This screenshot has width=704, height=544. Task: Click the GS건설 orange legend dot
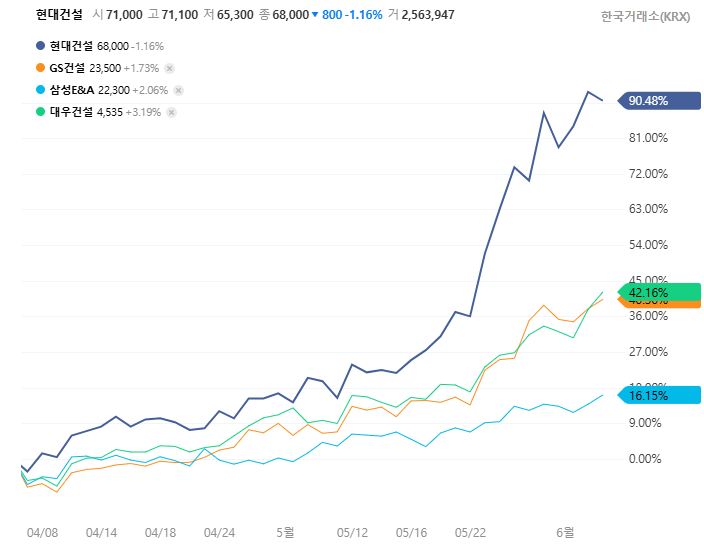pos(40,68)
